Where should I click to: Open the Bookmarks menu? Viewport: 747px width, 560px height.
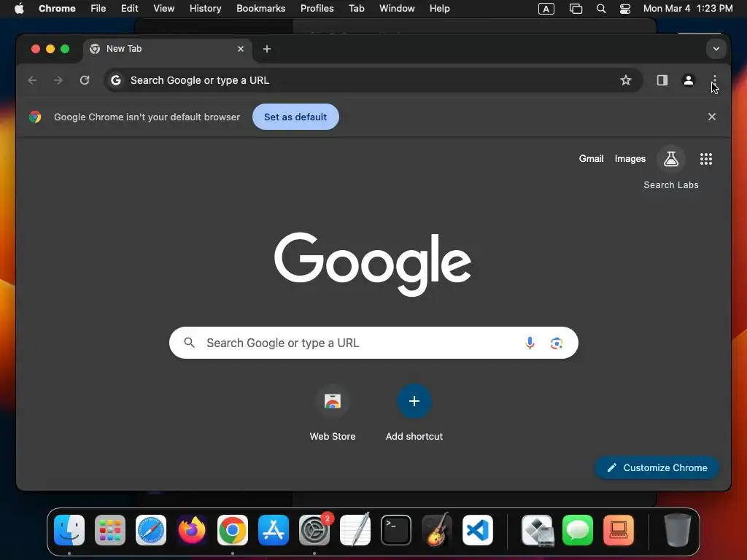[x=260, y=9]
